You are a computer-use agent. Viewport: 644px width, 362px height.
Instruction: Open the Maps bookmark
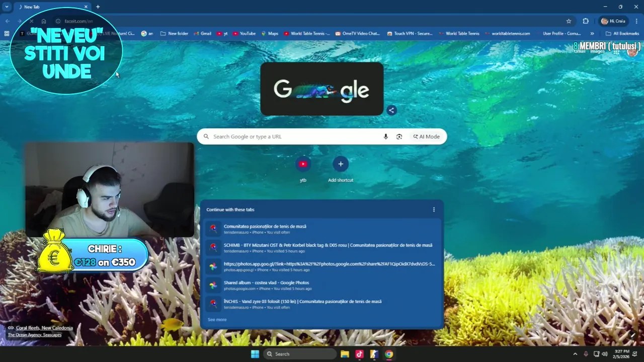(270, 34)
